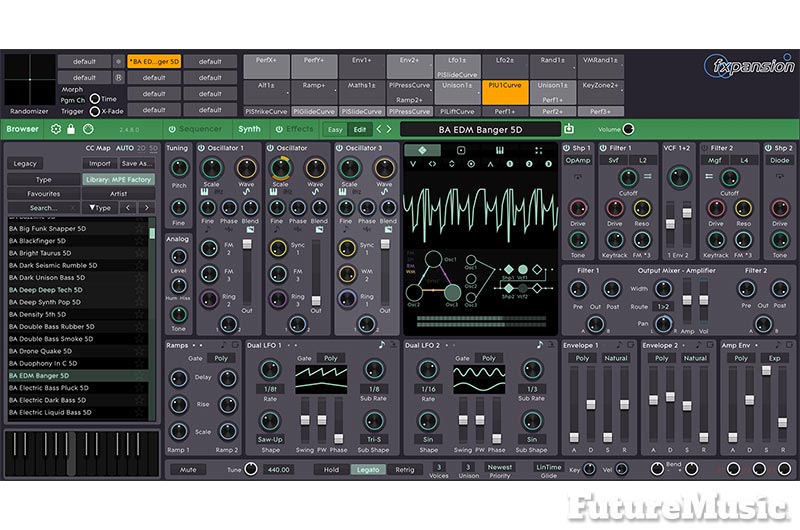Viewport: 800px width, 530px height.
Task: Toggle the Shp 1 power button
Action: (566, 148)
